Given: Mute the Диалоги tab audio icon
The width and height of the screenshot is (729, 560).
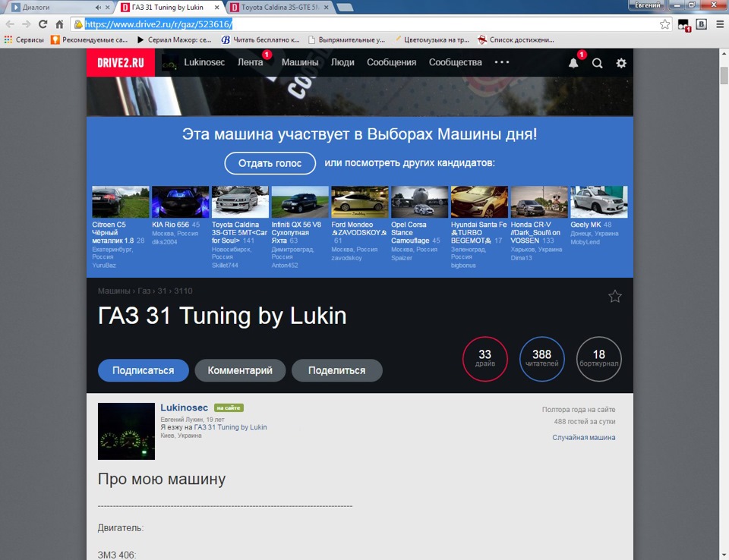Looking at the screenshot, I should coord(98,8).
